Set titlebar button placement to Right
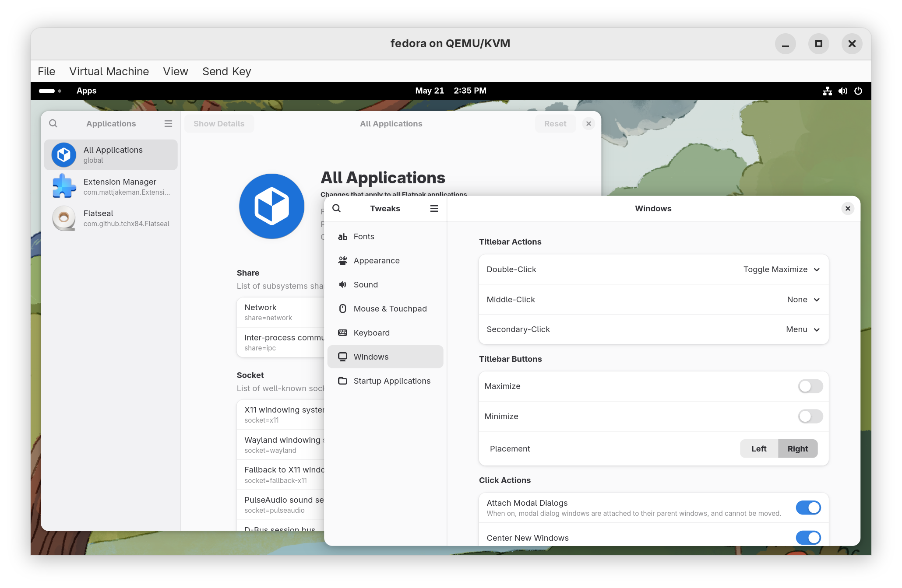Viewport: 902px width, 588px height. (798, 449)
